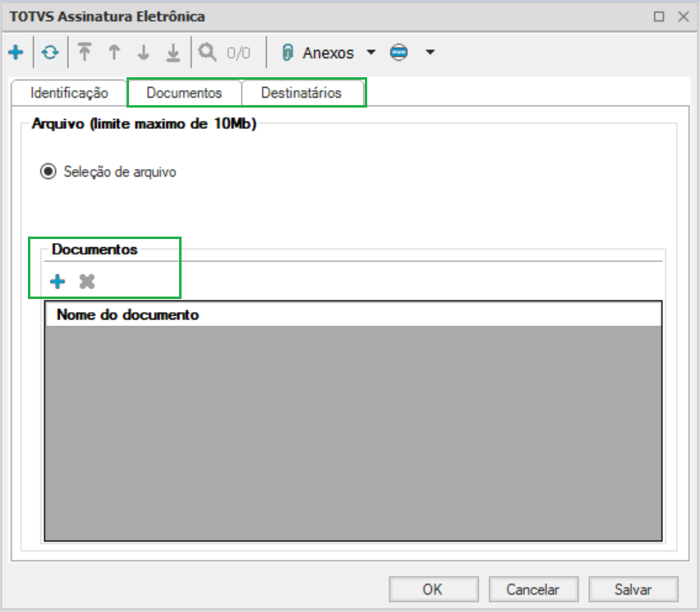Click the OK button

tap(434, 589)
